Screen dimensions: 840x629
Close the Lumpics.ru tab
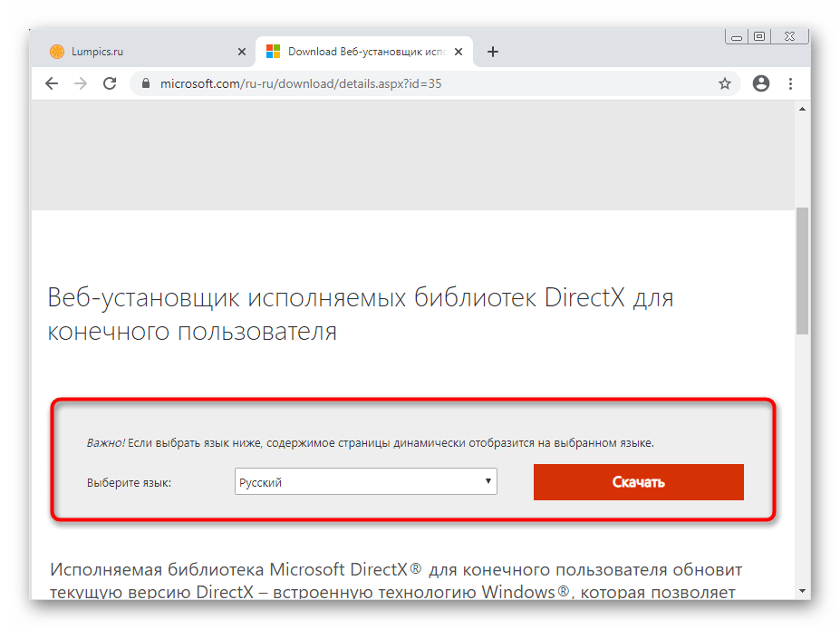click(x=242, y=52)
